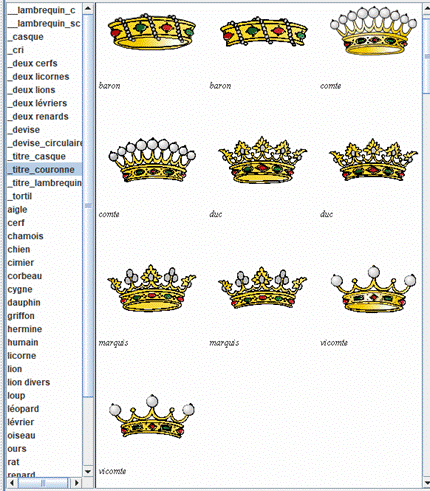Screen dimensions: 430x491
Task: Choose the first marquis crown
Action: pyautogui.click(x=152, y=288)
